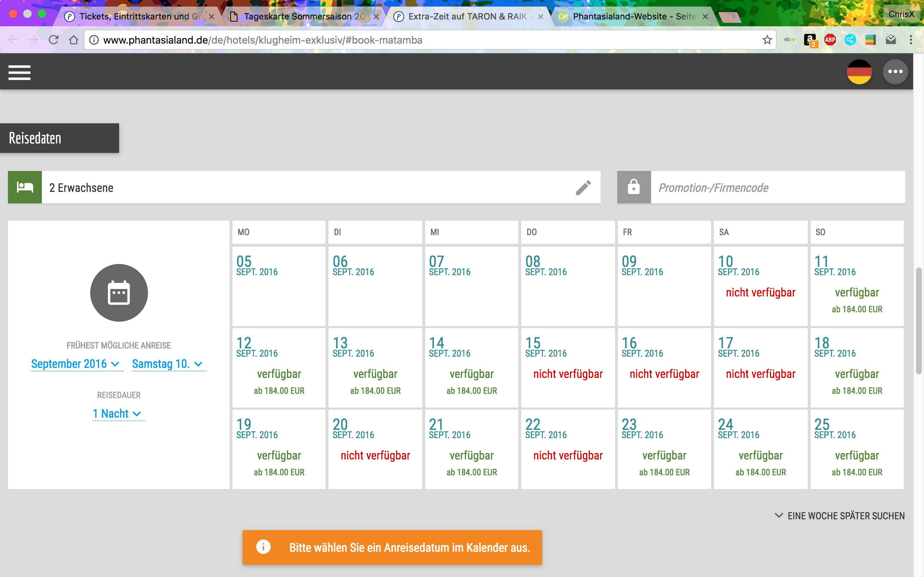
Task: Select available date 25 Sept. 2016
Action: coord(857,449)
